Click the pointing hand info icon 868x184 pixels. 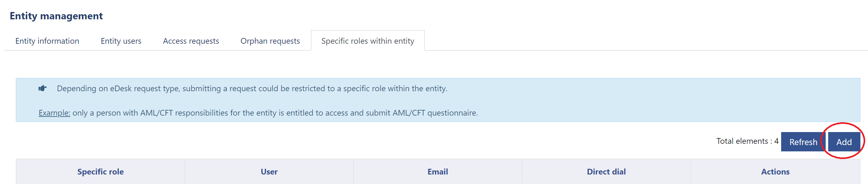[x=42, y=88]
